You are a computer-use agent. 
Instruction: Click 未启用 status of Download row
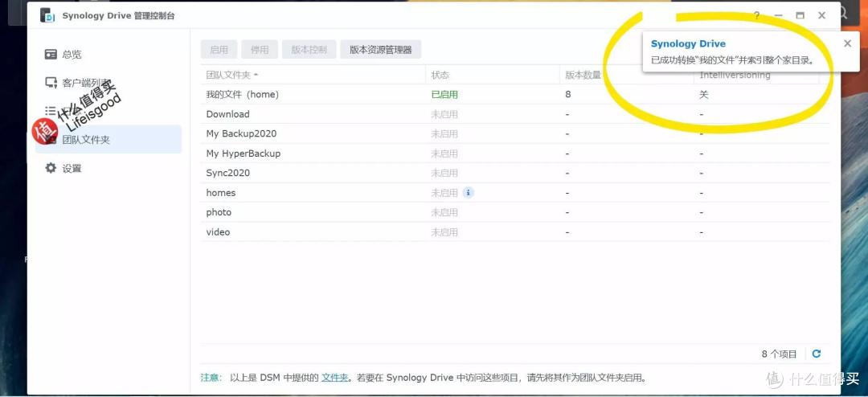point(444,114)
